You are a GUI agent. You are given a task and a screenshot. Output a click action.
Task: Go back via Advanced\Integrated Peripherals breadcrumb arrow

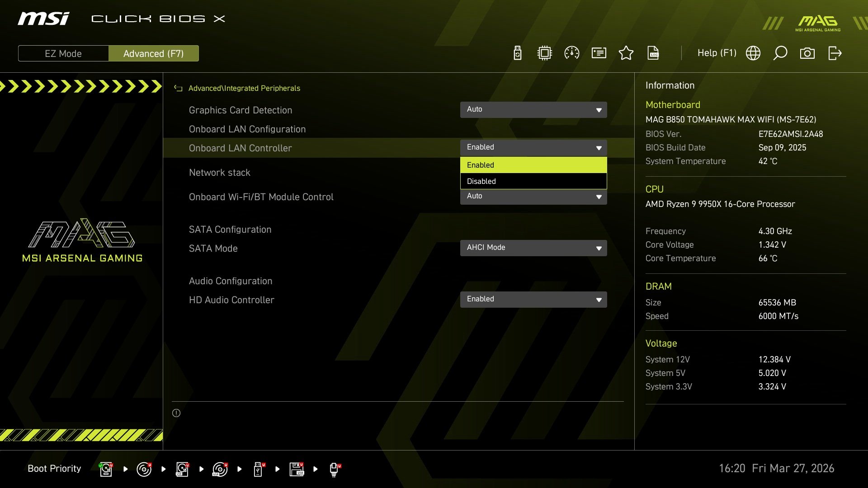[178, 88]
